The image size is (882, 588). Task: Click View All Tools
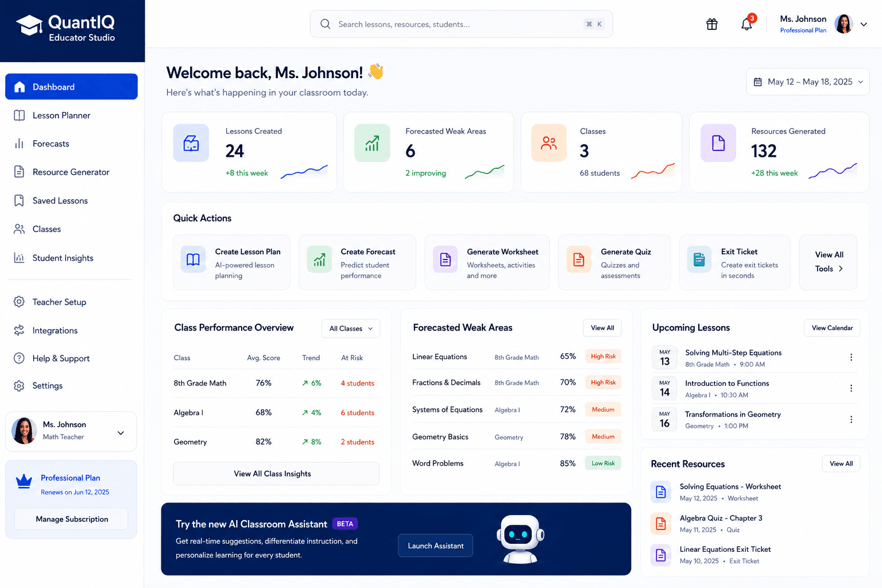[x=829, y=262]
